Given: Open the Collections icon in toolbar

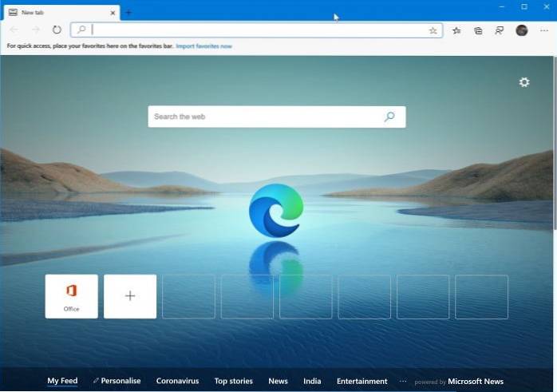Looking at the screenshot, I should [478, 30].
